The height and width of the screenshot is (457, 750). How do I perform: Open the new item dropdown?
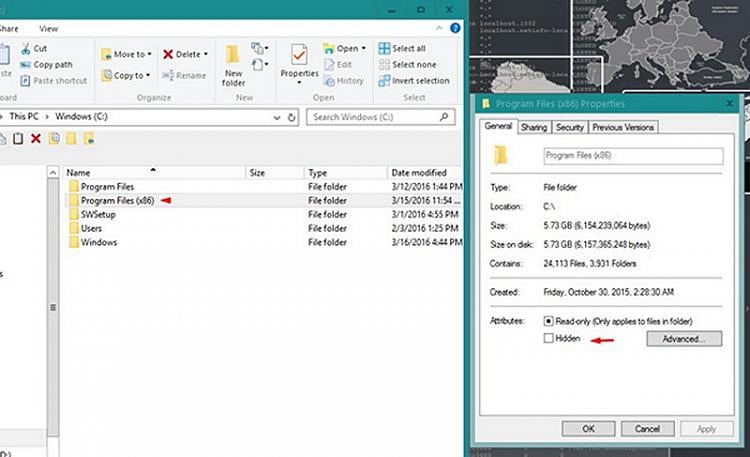pos(258,48)
